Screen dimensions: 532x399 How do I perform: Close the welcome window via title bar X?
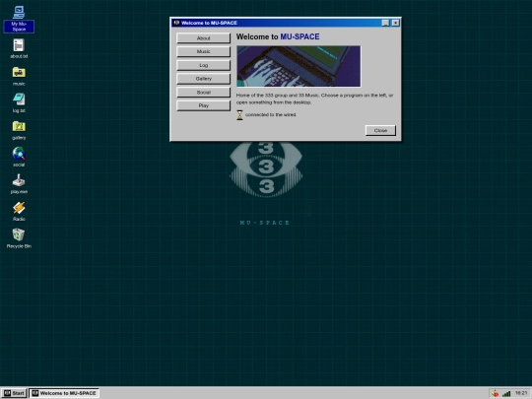pos(395,23)
